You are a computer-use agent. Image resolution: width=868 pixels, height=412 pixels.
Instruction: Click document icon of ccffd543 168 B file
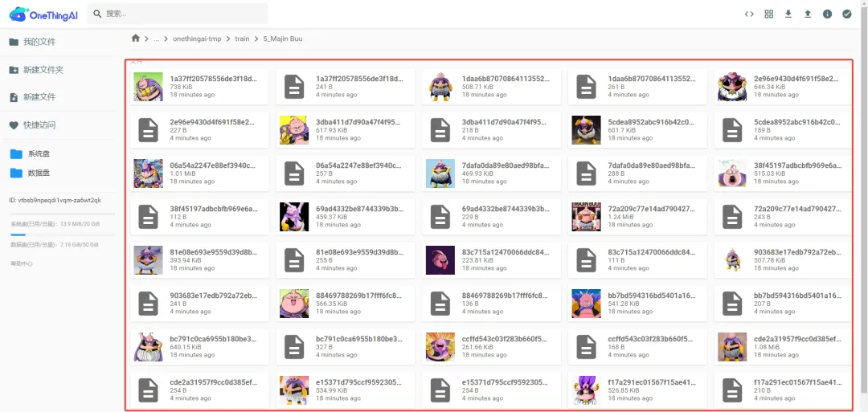587,347
